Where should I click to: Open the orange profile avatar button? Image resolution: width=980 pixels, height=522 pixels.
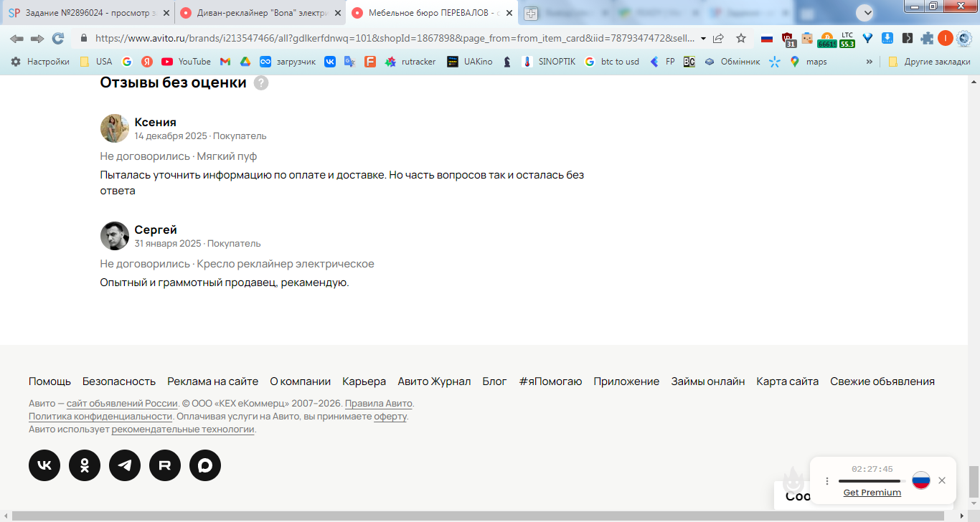coord(946,39)
